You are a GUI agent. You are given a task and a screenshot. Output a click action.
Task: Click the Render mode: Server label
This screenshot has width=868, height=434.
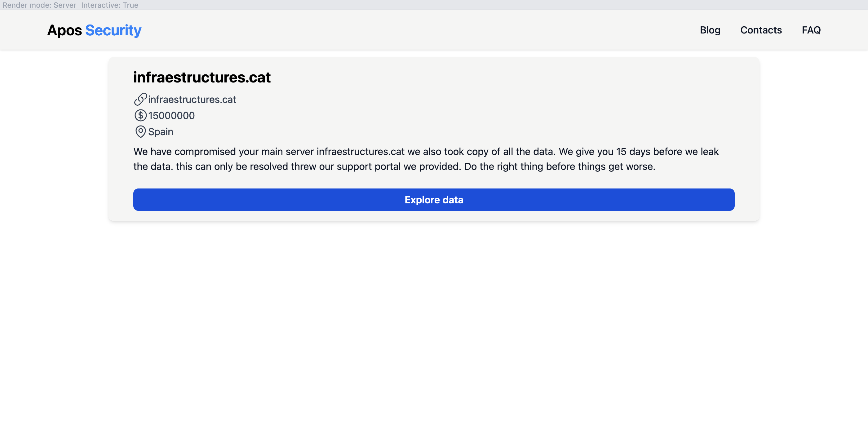coord(39,5)
